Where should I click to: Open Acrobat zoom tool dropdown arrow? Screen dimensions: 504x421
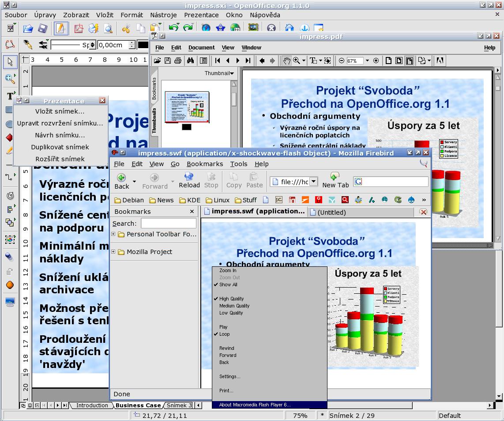click(x=304, y=61)
